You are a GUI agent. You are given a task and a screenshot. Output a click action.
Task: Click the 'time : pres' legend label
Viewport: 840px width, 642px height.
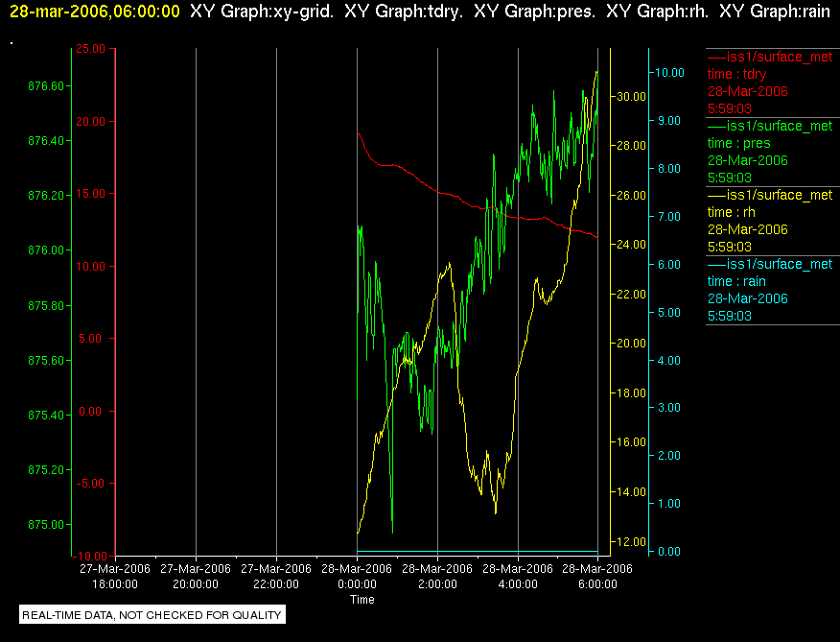738,143
